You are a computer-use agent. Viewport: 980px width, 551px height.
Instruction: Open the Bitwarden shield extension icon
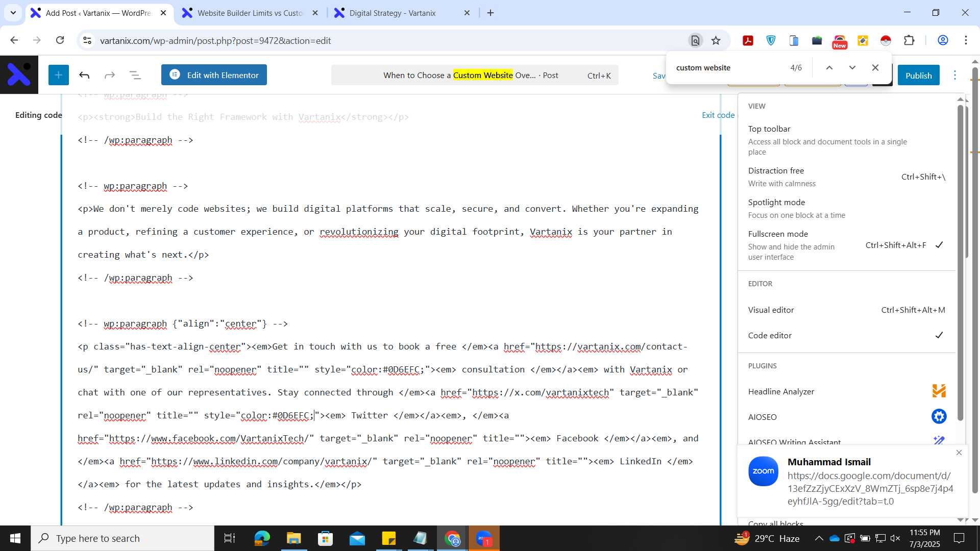(771, 40)
